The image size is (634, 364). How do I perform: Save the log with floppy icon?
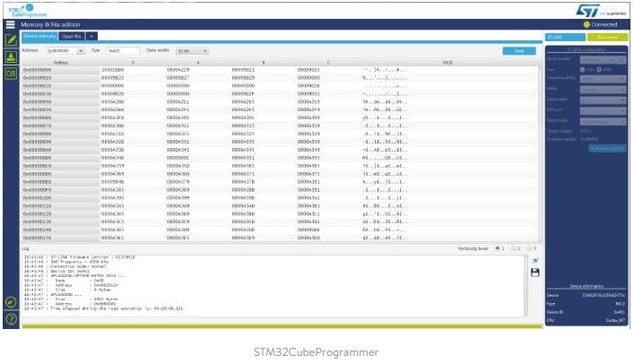pyautogui.click(x=535, y=273)
